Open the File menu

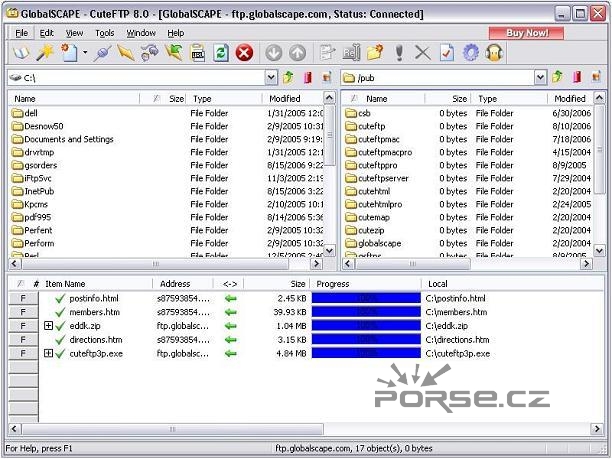pos(21,33)
